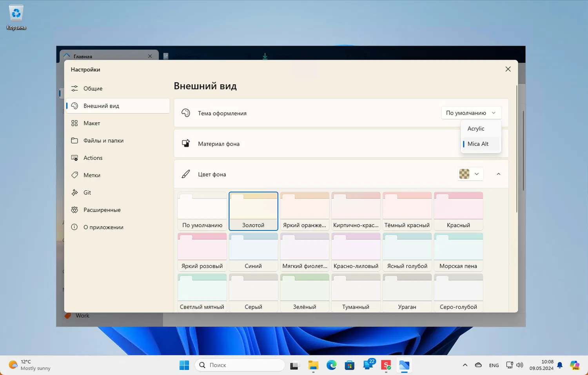Image resolution: width=588 pixels, height=375 pixels.
Task: Open network and volume quick settings
Action: [515, 365]
